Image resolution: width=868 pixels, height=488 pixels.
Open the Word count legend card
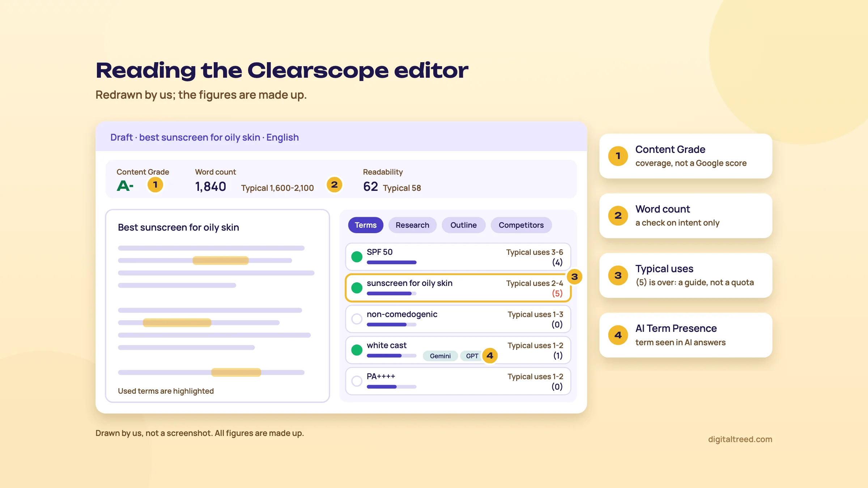click(x=686, y=216)
